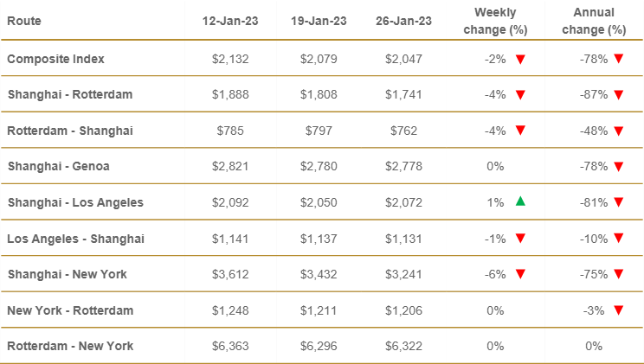Click the Shanghai - Genoa route name

58,167
